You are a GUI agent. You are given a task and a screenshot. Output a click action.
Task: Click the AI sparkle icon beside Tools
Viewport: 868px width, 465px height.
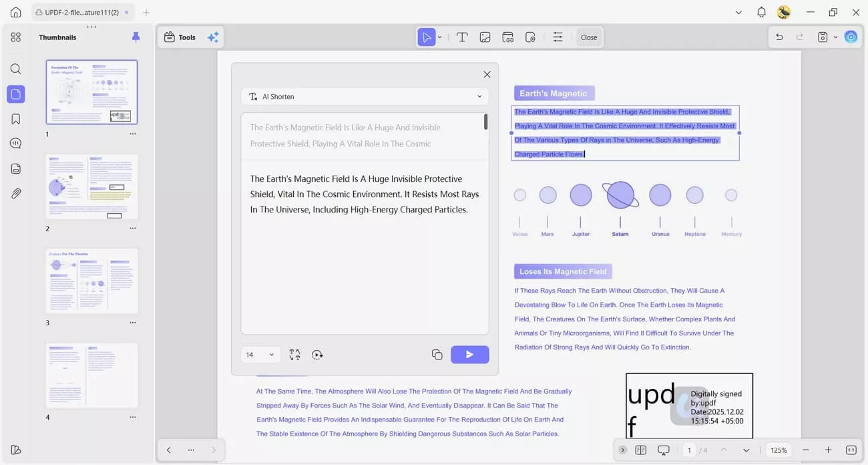pyautogui.click(x=212, y=37)
